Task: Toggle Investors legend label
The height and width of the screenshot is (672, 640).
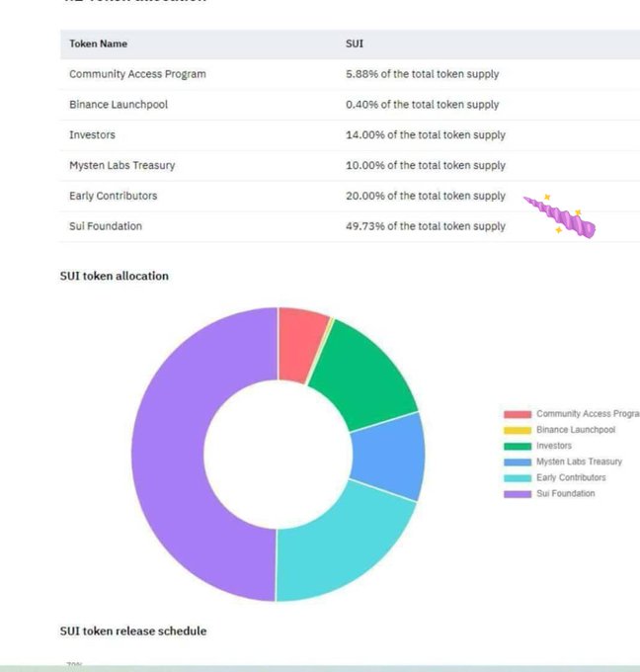Action: [554, 446]
